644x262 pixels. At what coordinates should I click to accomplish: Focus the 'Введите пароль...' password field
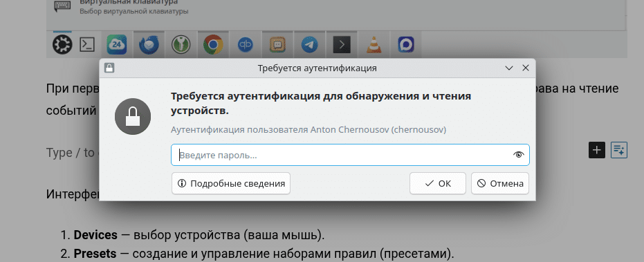[x=350, y=155]
